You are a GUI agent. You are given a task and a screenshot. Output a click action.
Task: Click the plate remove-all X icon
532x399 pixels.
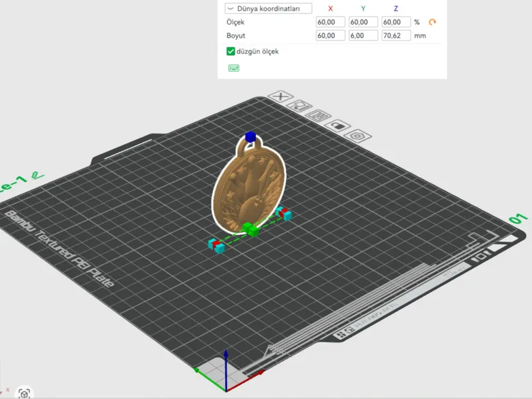tap(280, 96)
